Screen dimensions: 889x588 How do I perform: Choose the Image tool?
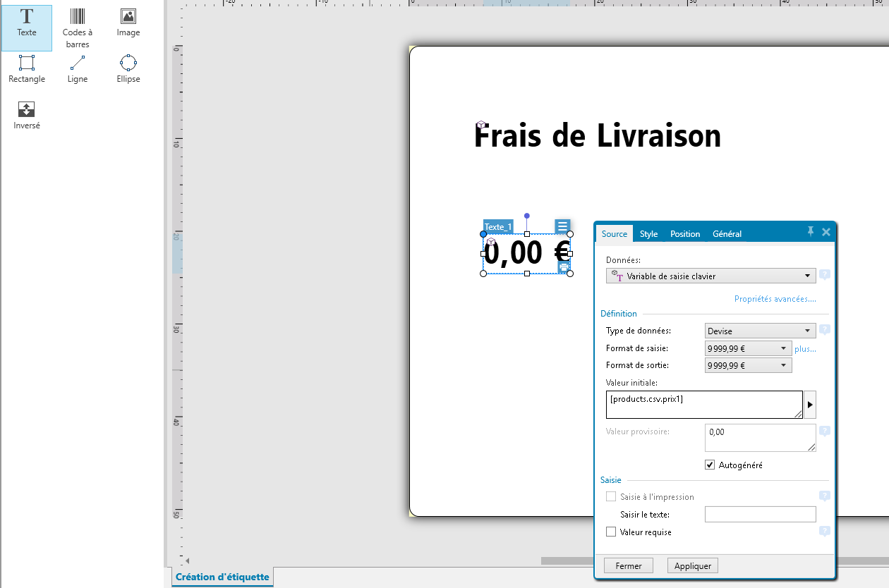pos(128,24)
